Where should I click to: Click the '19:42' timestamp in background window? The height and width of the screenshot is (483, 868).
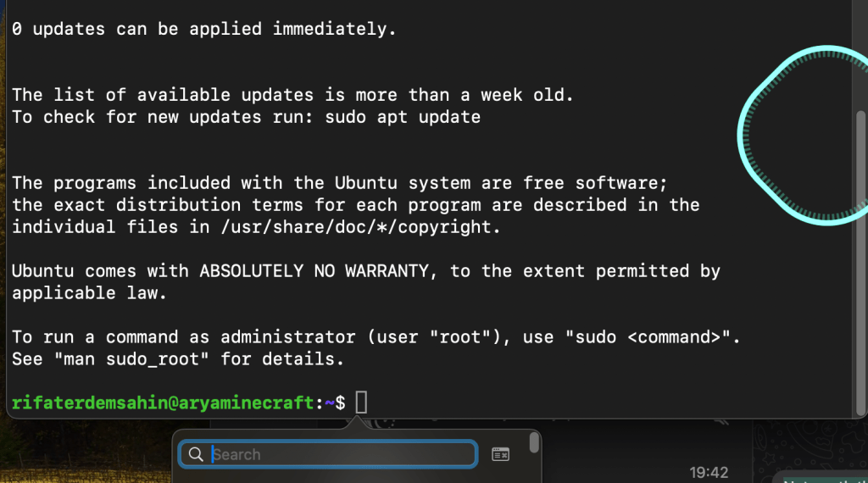[x=709, y=473]
